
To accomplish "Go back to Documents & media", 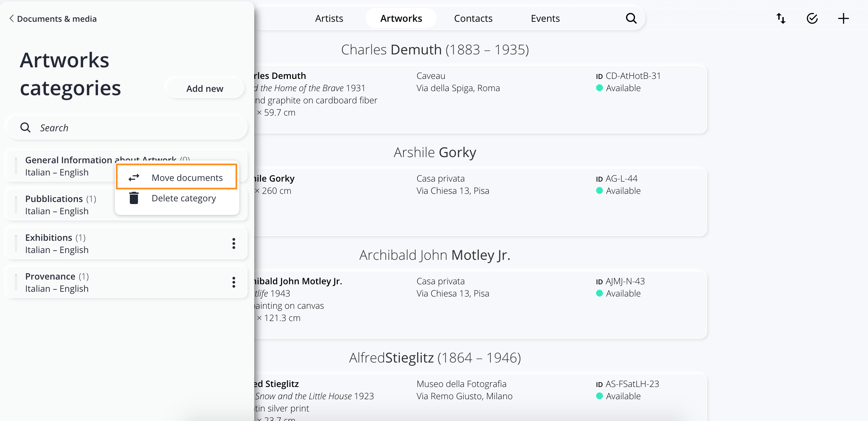I will coord(53,19).
